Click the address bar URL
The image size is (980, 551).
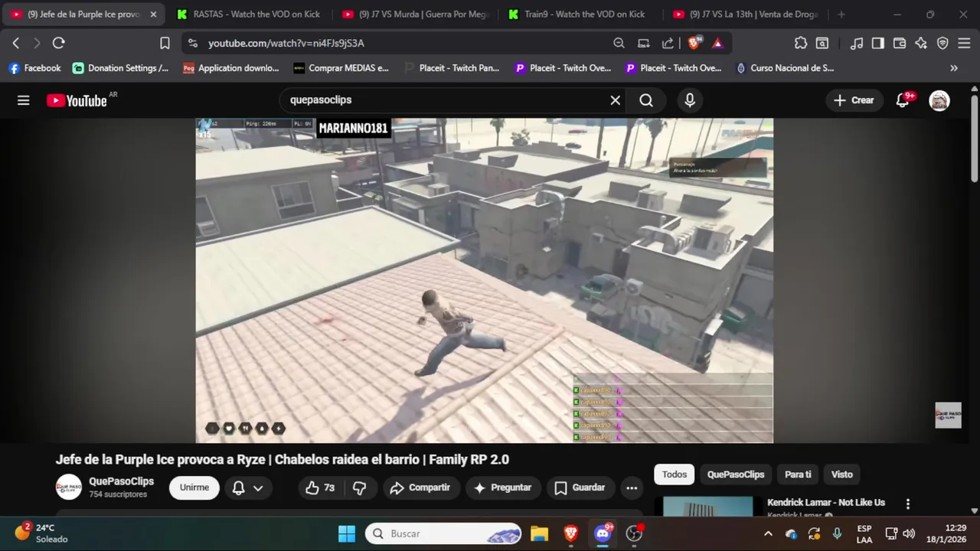(286, 44)
